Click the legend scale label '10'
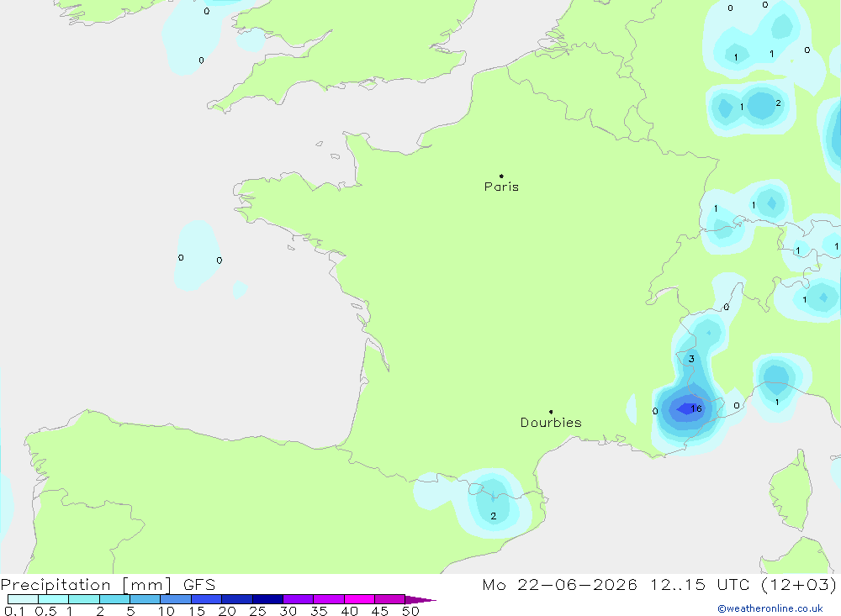841x616 pixels. coord(167,611)
